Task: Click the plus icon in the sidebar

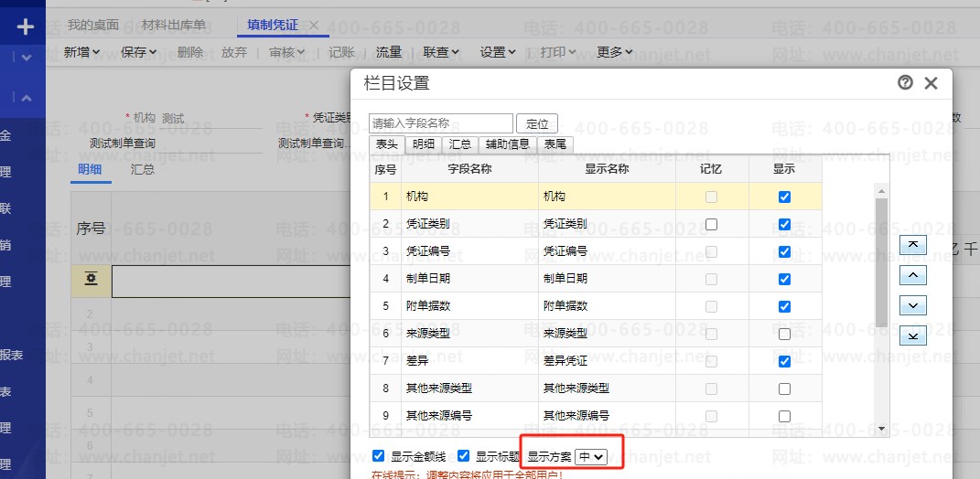Action: coord(25,27)
